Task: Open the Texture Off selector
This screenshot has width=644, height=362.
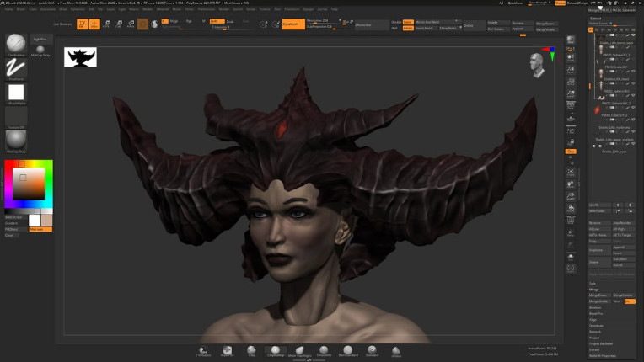Action: (x=16, y=117)
